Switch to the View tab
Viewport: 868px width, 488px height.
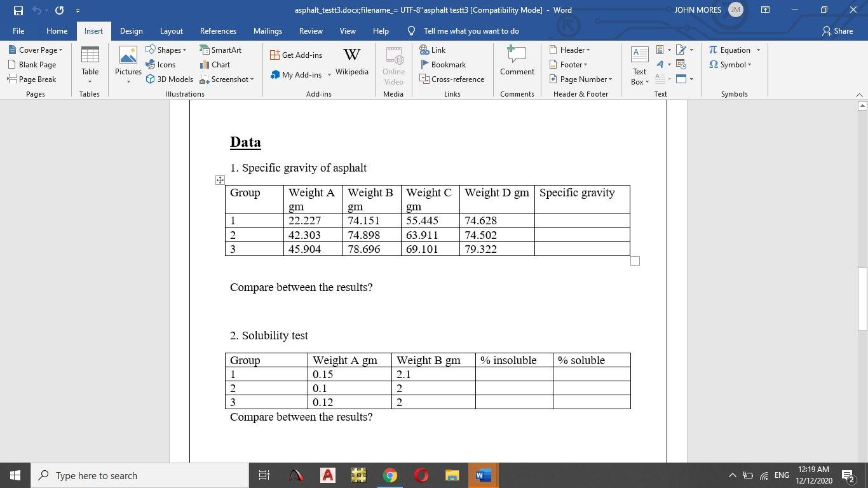click(x=348, y=30)
